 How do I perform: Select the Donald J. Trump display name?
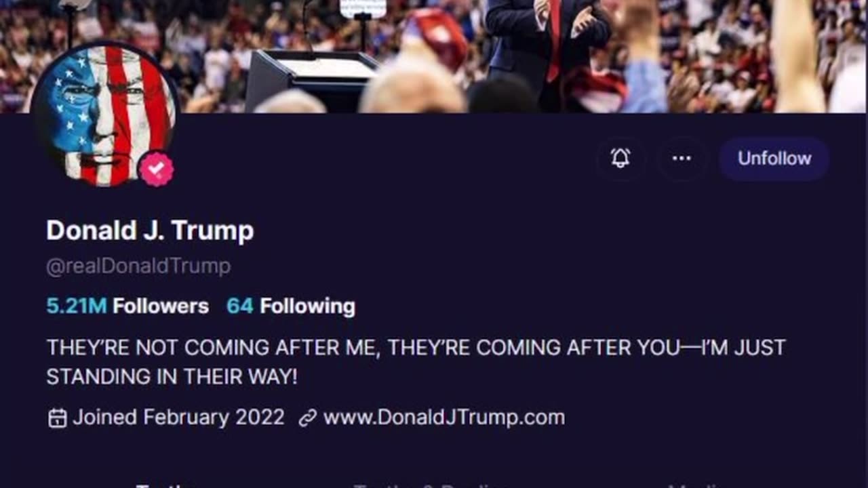(150, 230)
